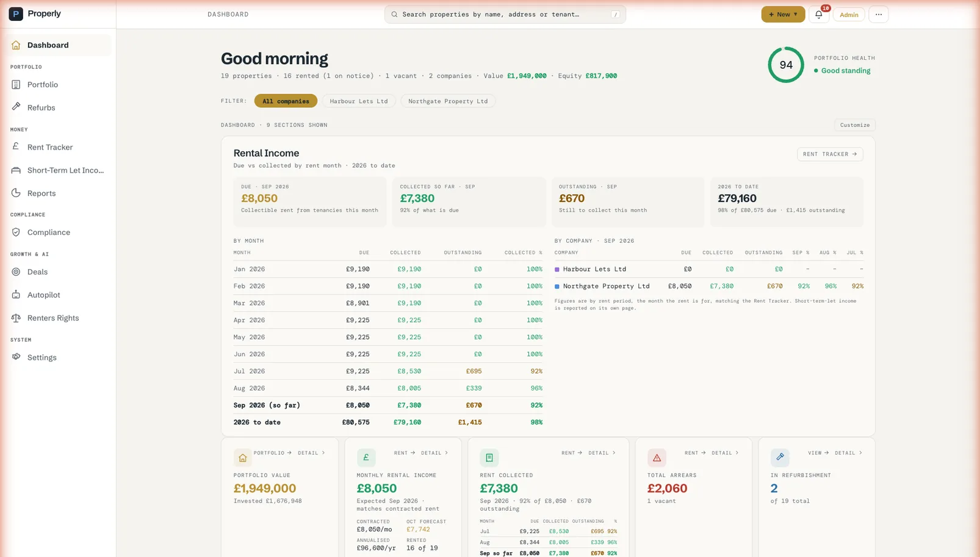Open Dashboard in the sidebar
Screen dimensions: 980x557
click(59, 45)
